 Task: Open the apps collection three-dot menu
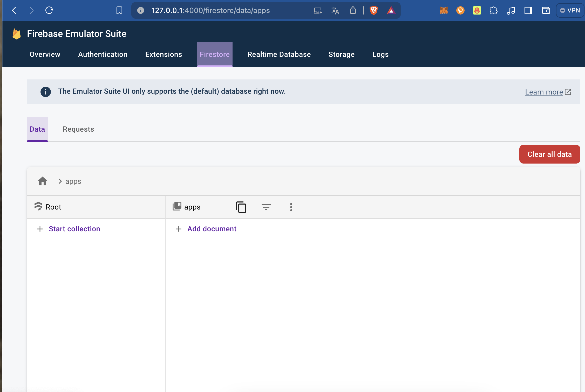[291, 207]
